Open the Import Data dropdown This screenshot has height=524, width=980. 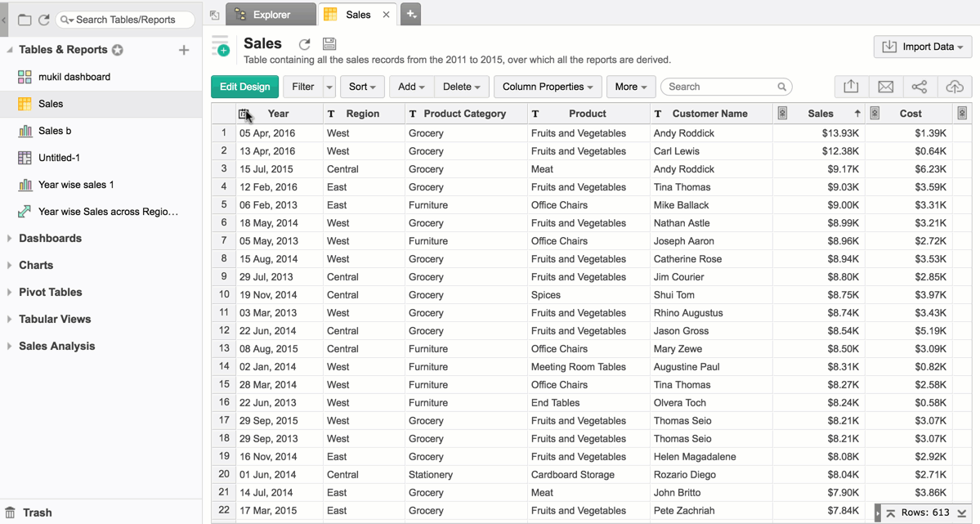point(923,47)
